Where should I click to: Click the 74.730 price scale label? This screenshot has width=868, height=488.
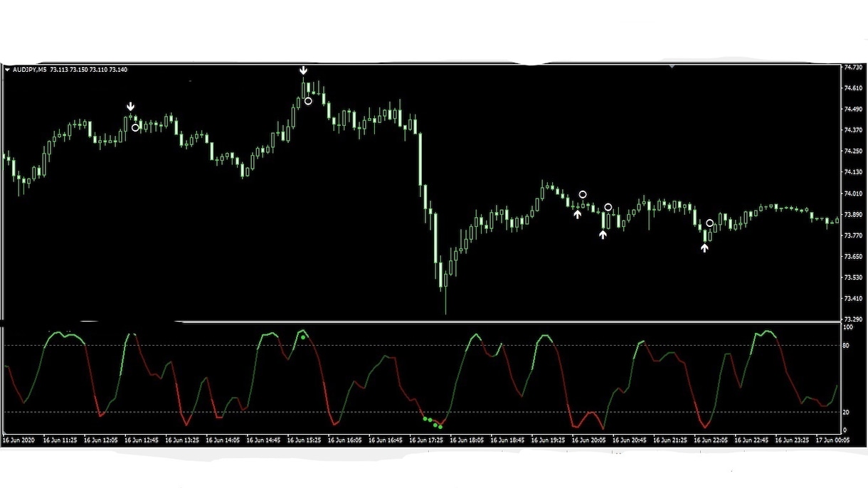tap(853, 67)
